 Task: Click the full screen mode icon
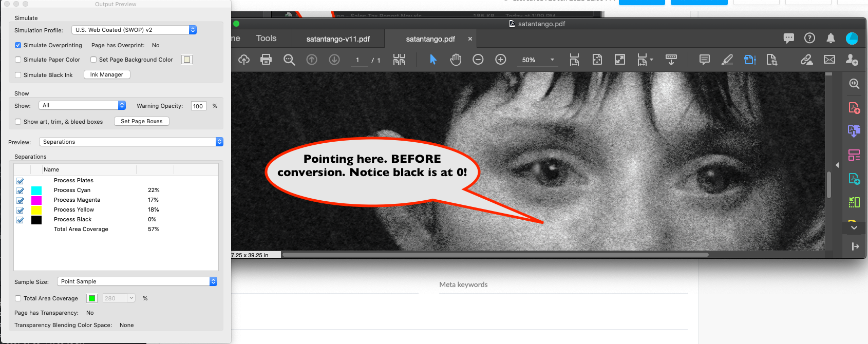[620, 60]
